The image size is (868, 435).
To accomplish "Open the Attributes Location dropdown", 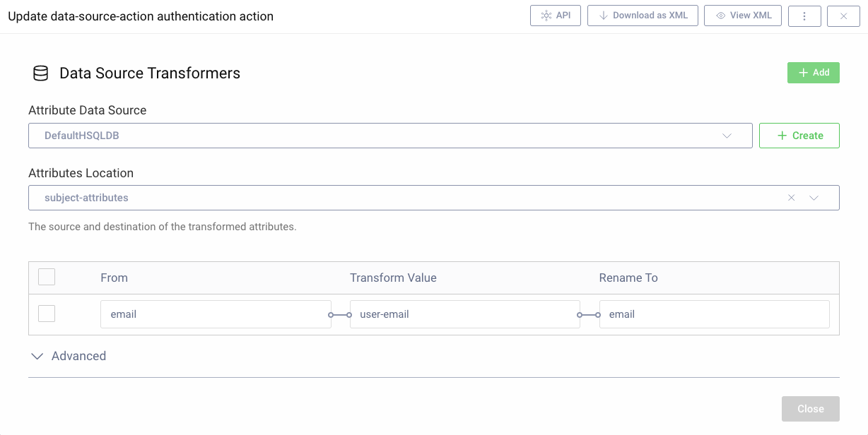I will click(x=813, y=198).
